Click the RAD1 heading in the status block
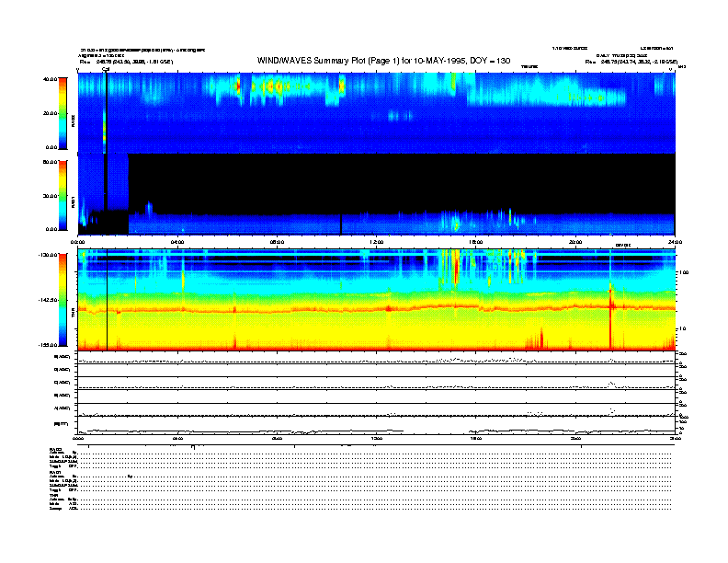728x563 pixels. (56, 473)
